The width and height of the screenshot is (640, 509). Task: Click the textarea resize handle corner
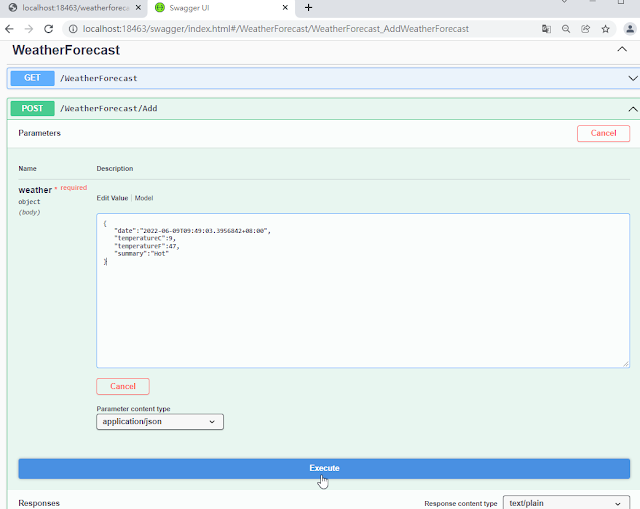626,364
